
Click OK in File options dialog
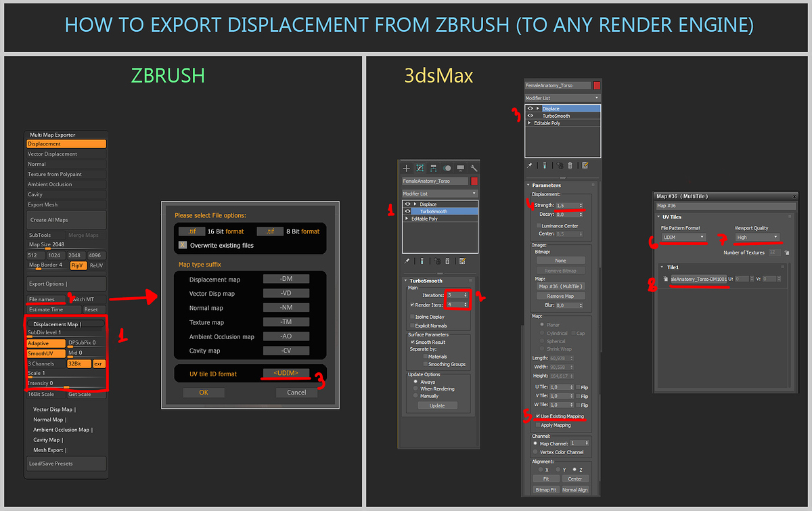tap(203, 393)
